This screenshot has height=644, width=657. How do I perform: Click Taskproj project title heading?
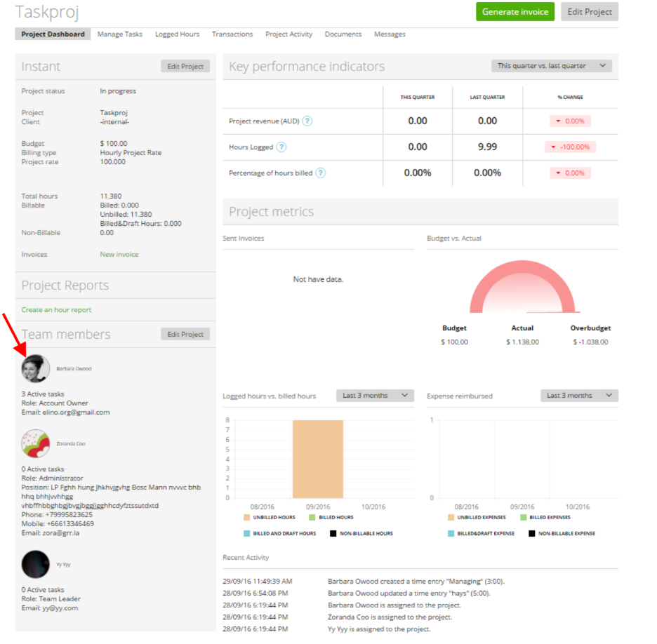click(47, 12)
